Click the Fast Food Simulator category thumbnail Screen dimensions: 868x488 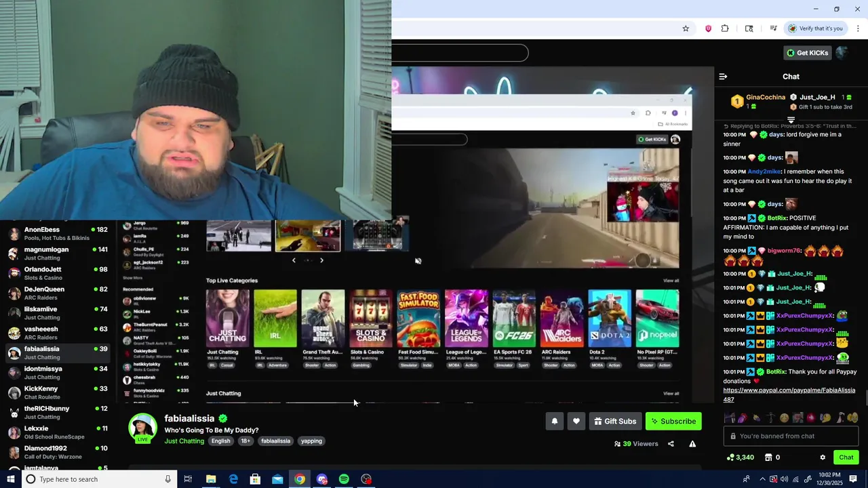tap(418, 319)
